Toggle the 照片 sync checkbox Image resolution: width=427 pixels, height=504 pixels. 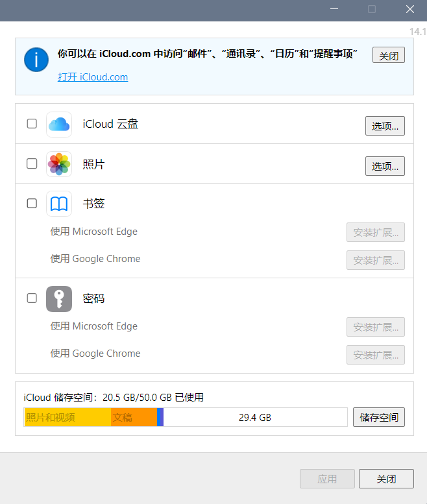32,164
